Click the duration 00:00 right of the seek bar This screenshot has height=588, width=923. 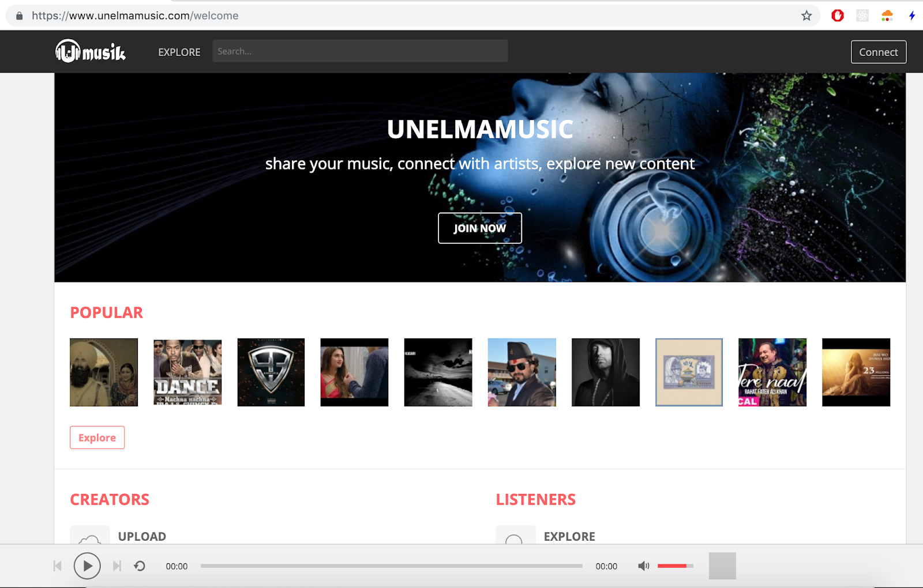606,566
